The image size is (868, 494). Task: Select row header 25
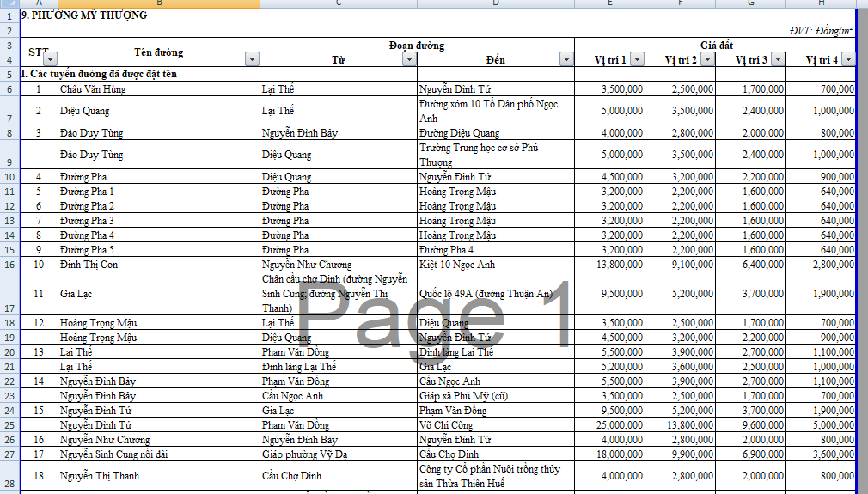(x=9, y=425)
